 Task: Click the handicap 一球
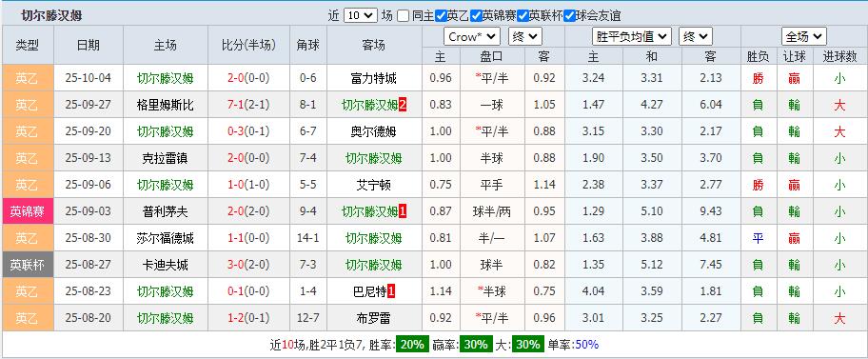click(492, 105)
